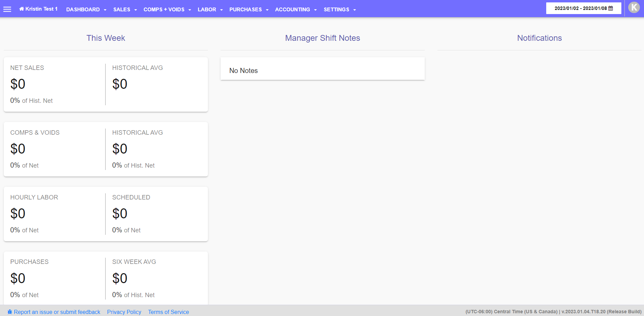The image size is (644, 316).
Task: Click the Central Time timezone status text
Action: (x=512, y=312)
